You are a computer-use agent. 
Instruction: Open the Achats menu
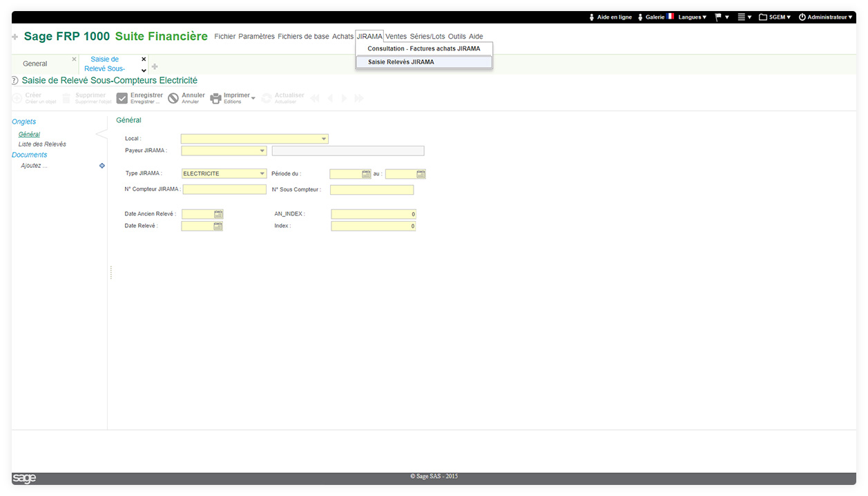coord(343,37)
